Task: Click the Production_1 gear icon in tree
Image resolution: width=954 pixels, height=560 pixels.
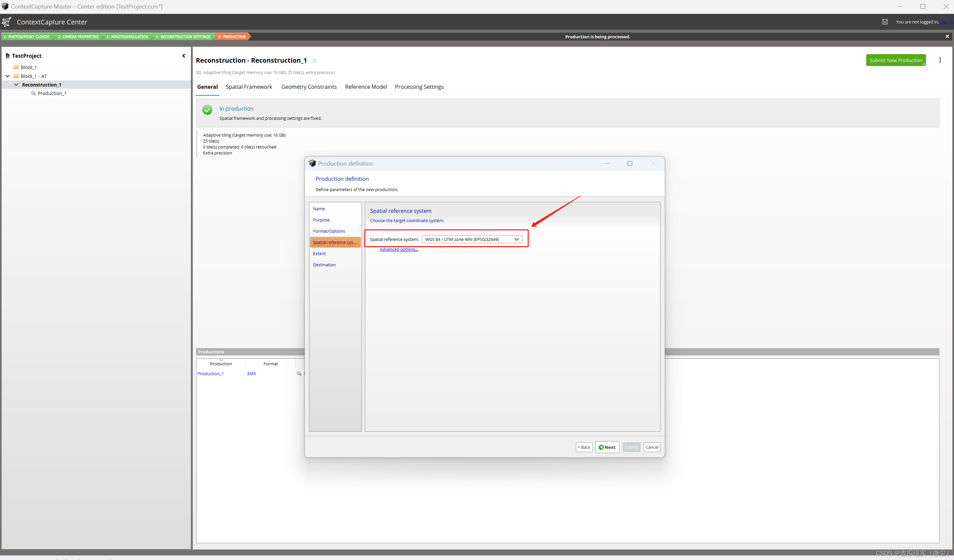Action: pyautogui.click(x=33, y=93)
